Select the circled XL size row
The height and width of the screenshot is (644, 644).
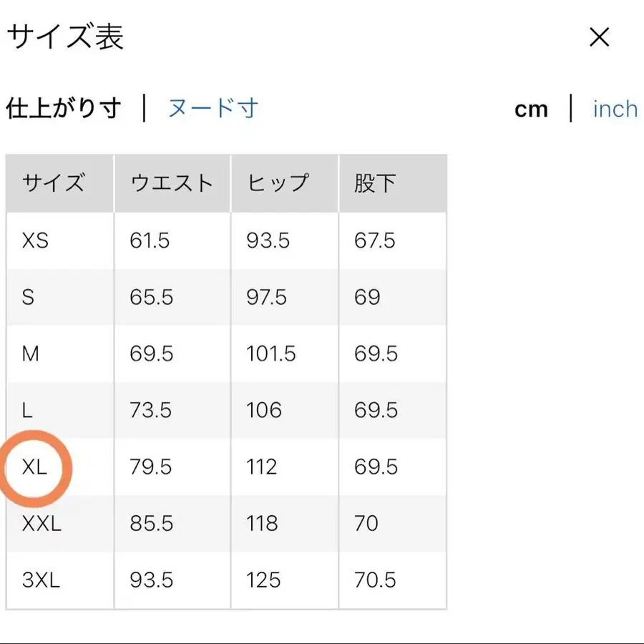coord(34,467)
